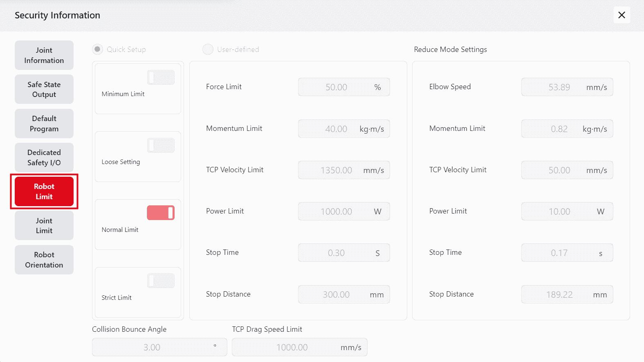Select the Dedicated Safety I/O tab
The image size is (644, 362).
(44, 157)
